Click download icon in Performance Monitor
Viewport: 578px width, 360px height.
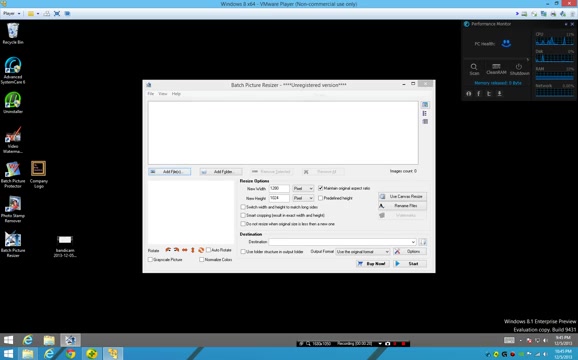[499, 94]
